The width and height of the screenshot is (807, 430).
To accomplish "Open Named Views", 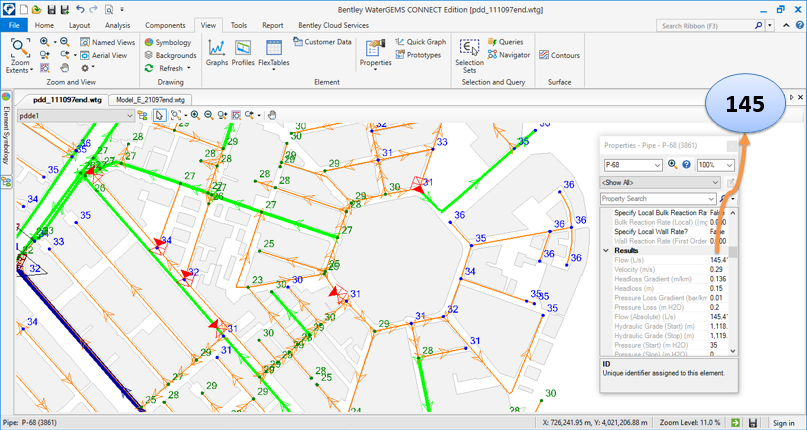I will pos(108,42).
